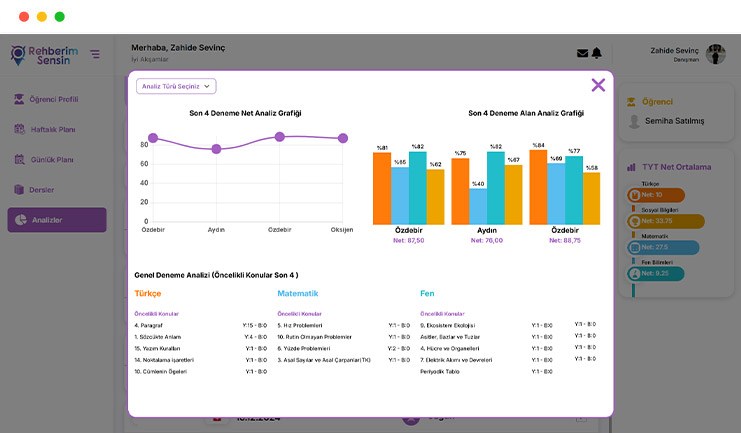This screenshot has width=741, height=433.
Task: Open the Zahide Sevinç profile avatar
Action: click(716, 54)
